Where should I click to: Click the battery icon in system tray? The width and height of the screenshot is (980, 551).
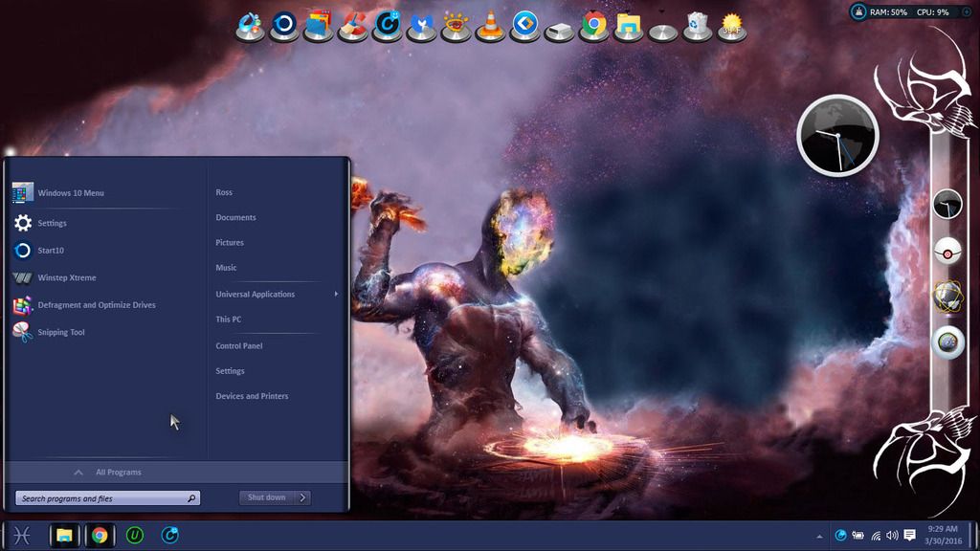pyautogui.click(x=858, y=536)
